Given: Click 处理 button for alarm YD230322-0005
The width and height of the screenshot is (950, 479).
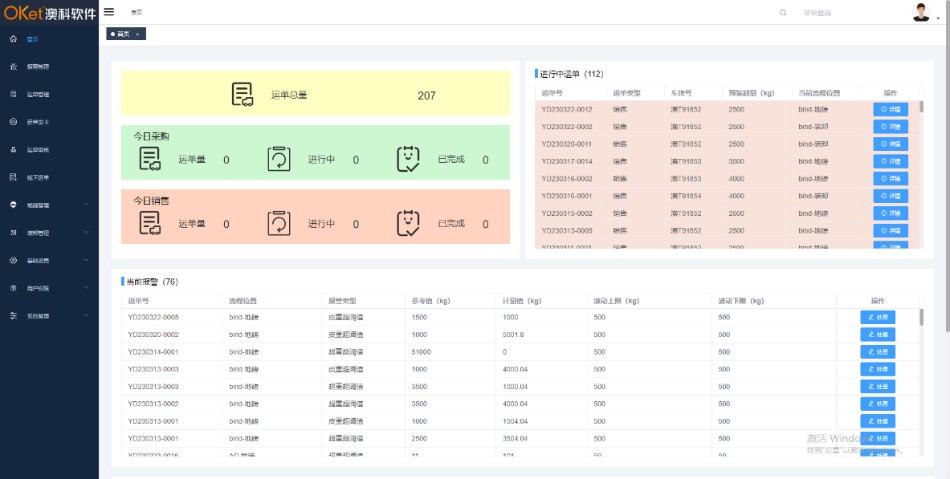Looking at the screenshot, I should [x=877, y=317].
